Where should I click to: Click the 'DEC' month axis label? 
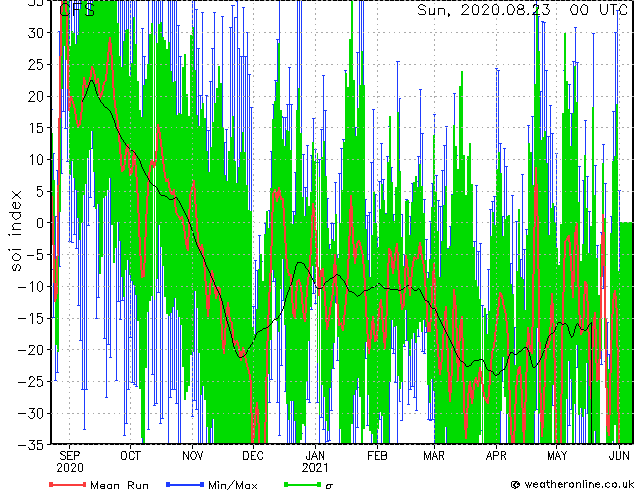[253, 456]
